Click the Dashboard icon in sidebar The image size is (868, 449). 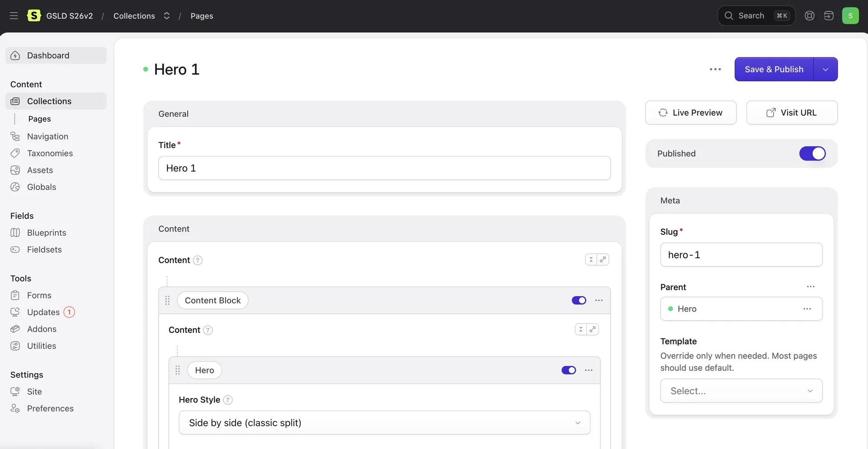(x=15, y=56)
